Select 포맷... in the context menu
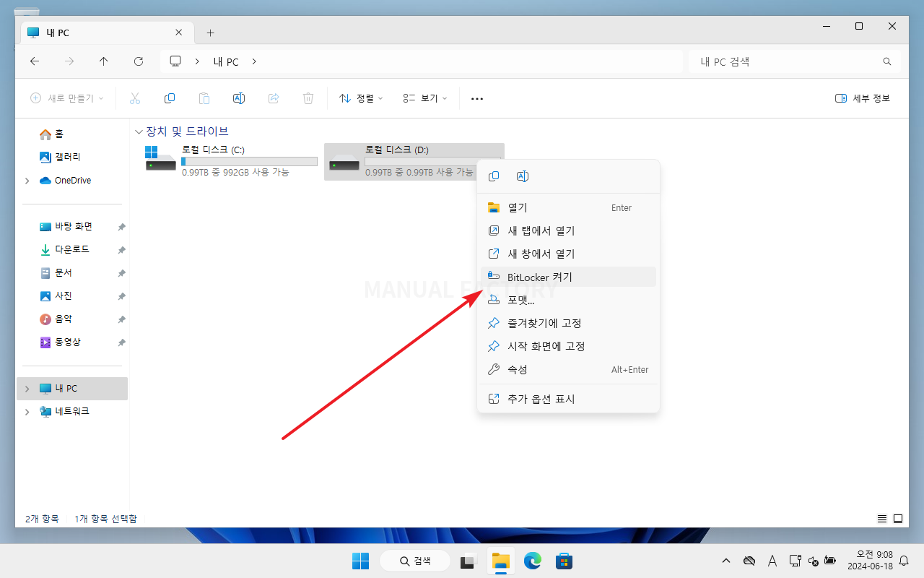The height and width of the screenshot is (578, 924). coord(568,300)
